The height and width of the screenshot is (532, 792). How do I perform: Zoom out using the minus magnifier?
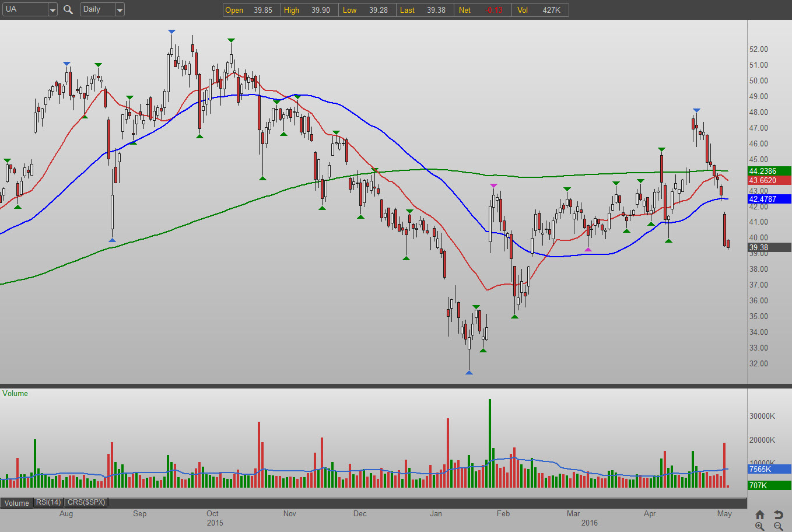(778, 526)
